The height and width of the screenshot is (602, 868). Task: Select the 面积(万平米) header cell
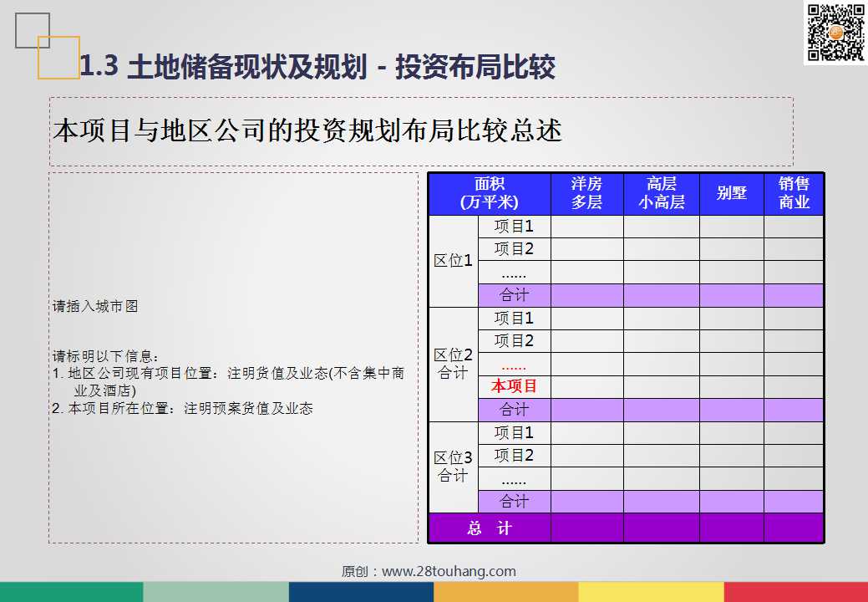pos(490,193)
